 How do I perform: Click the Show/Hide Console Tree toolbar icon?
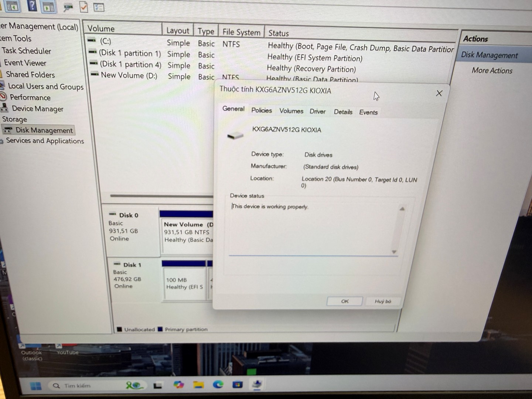(x=12, y=6)
